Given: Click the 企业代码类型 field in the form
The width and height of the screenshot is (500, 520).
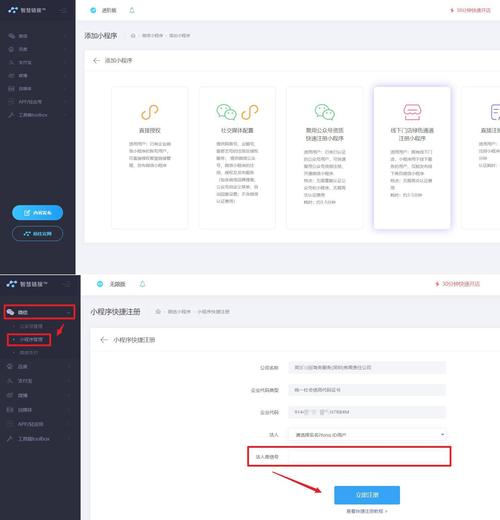Looking at the screenshot, I should (x=367, y=390).
